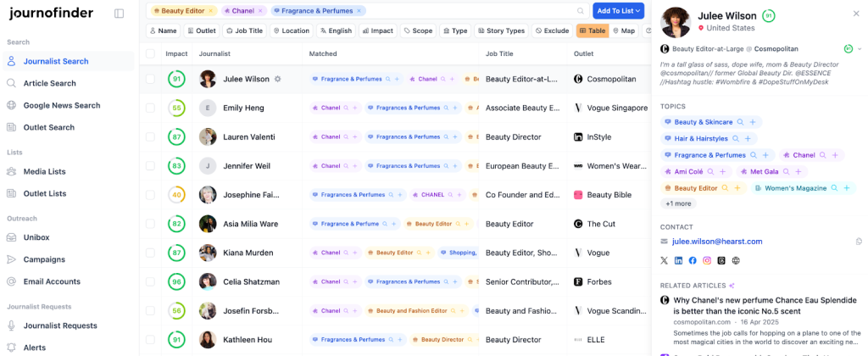Open Julee Wilson's Instagram profile icon

click(707, 260)
